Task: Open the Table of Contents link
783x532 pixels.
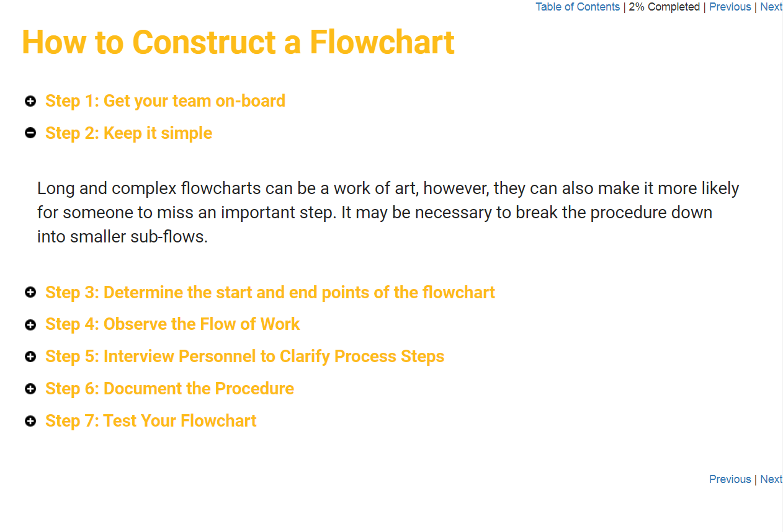Action: point(578,7)
